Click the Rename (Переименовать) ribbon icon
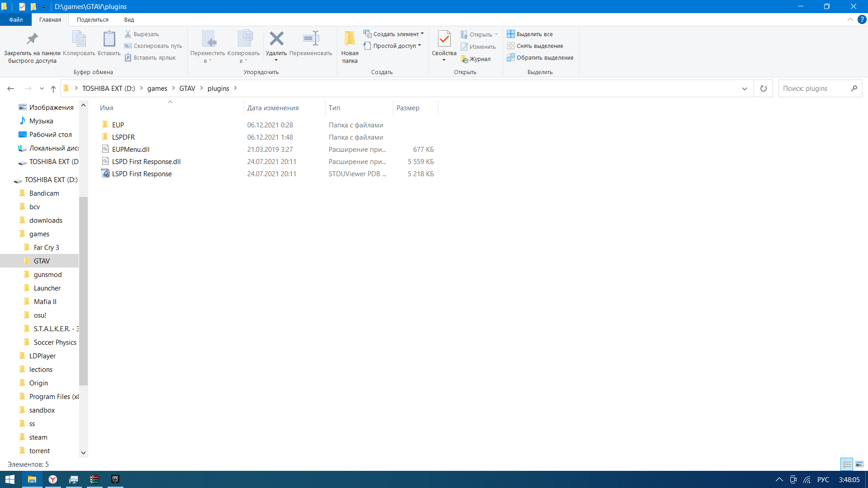The image size is (868, 488). pyautogui.click(x=311, y=39)
